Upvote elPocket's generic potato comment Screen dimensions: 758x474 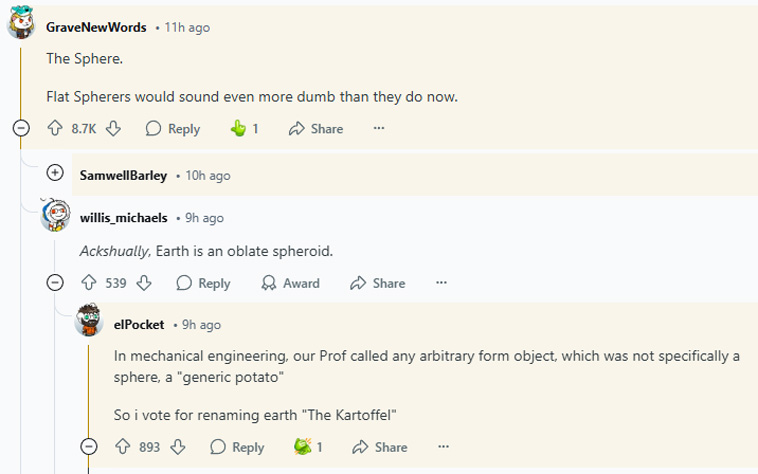122,446
